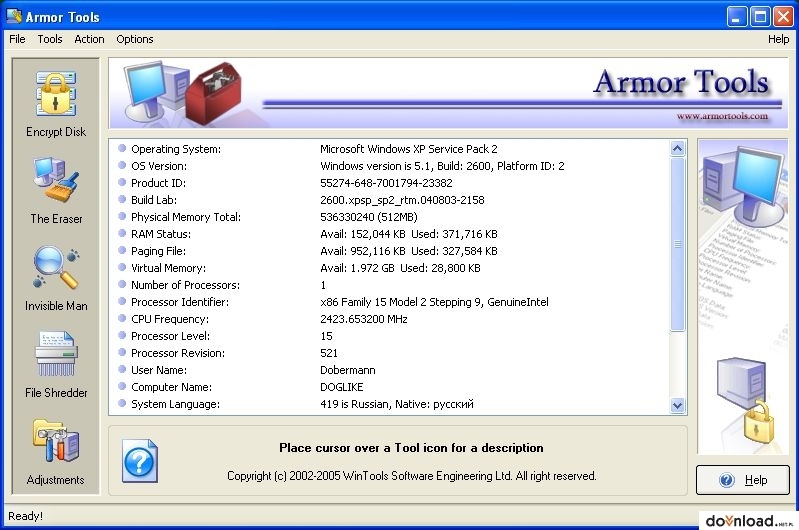Click the system info scrollbar thumb

click(x=677, y=244)
